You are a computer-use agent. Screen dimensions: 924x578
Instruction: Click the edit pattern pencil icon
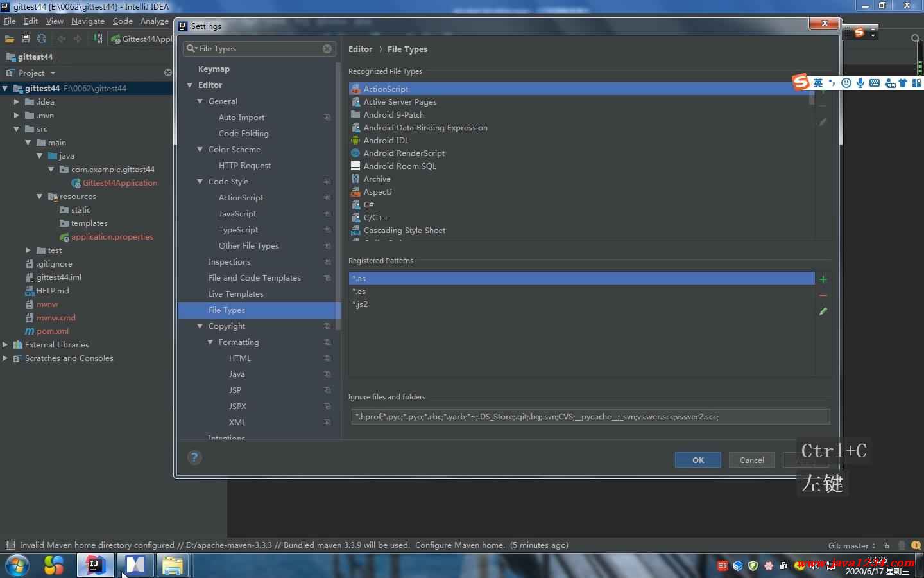coord(823,311)
